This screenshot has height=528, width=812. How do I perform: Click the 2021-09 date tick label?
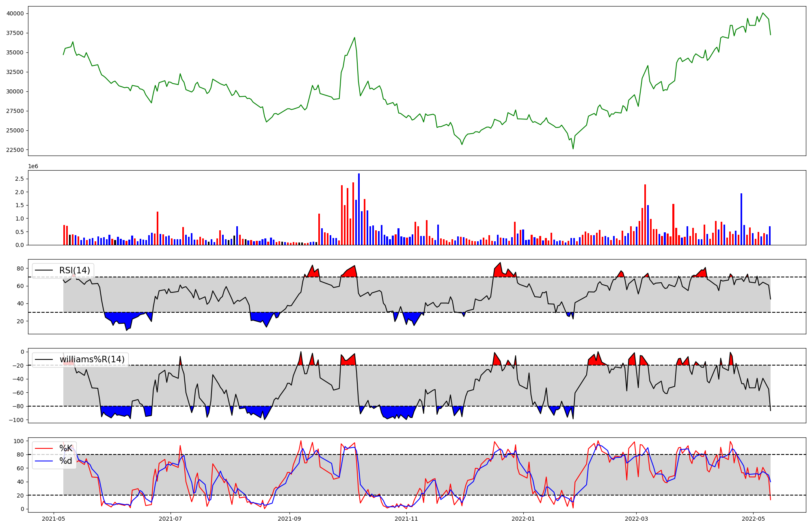point(289,519)
